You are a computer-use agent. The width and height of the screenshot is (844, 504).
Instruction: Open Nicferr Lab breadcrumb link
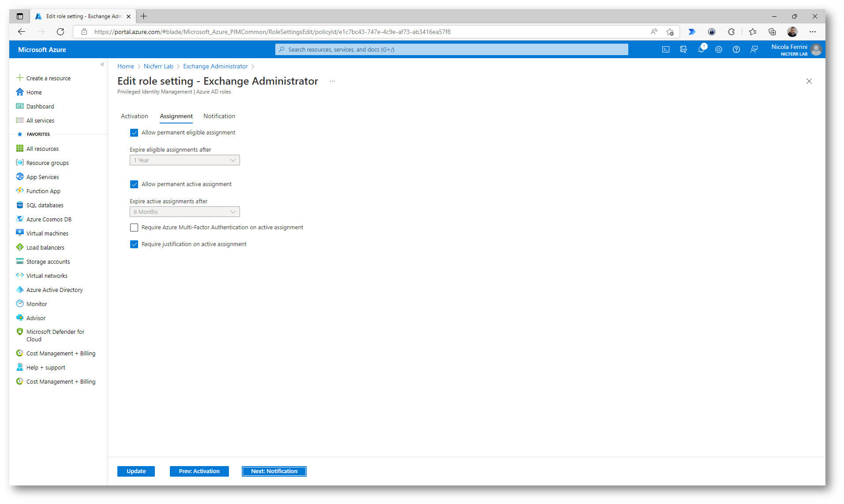click(158, 67)
